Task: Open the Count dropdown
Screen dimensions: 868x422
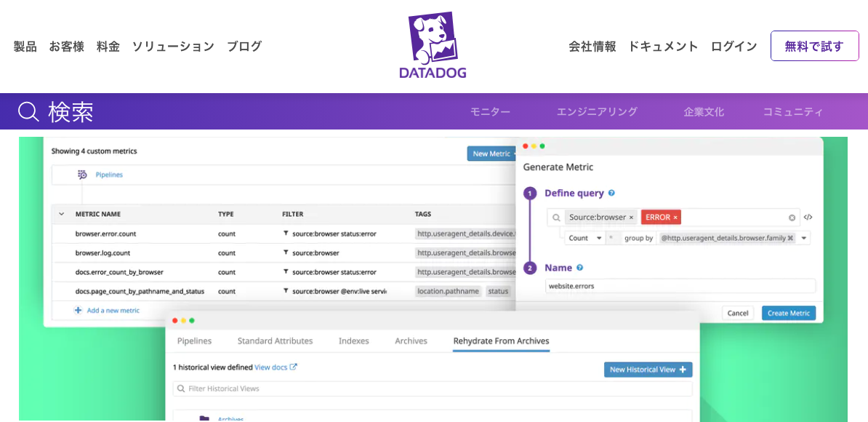Action: coord(584,238)
